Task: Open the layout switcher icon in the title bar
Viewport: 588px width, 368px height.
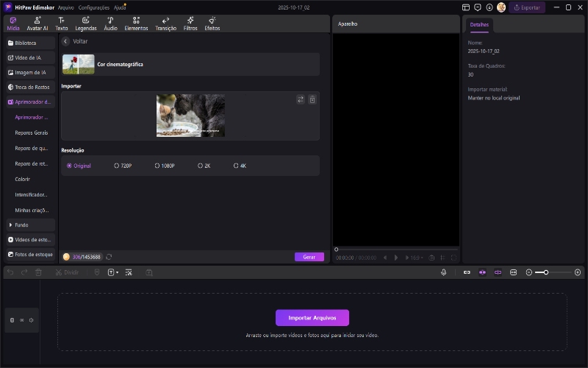Action: tap(466, 7)
